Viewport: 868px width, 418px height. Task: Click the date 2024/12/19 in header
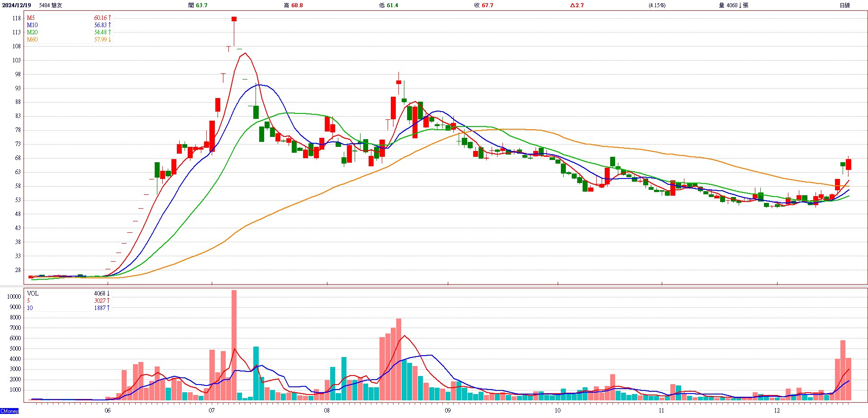[17, 5]
